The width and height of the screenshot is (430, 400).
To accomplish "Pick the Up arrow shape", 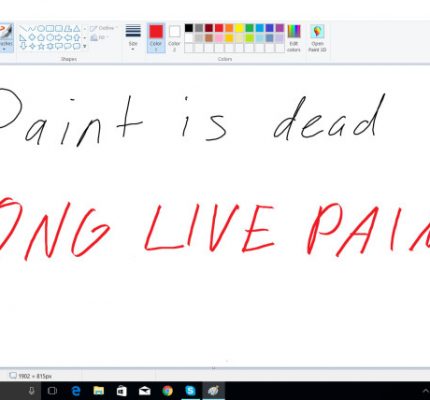I will [77, 37].
